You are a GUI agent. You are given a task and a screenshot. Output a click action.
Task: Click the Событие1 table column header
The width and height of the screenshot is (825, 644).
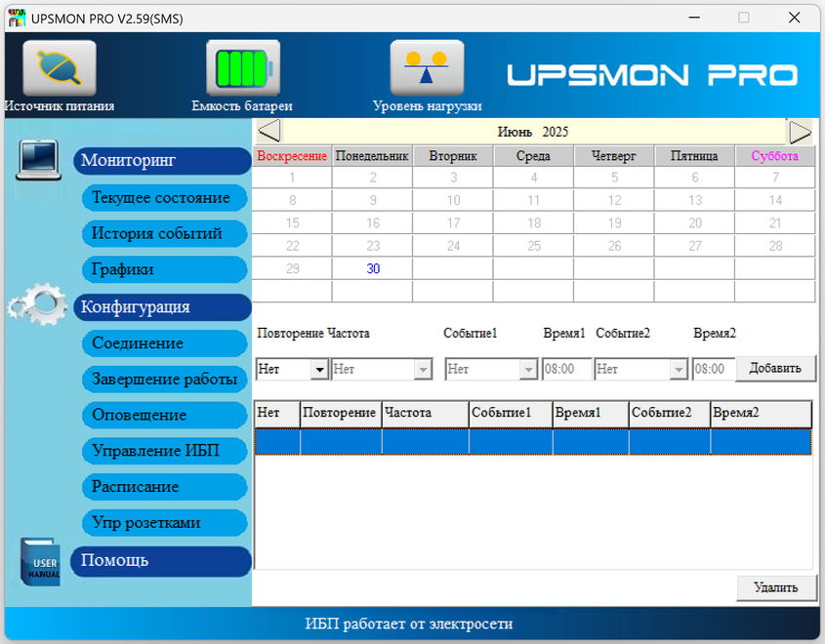point(511,415)
